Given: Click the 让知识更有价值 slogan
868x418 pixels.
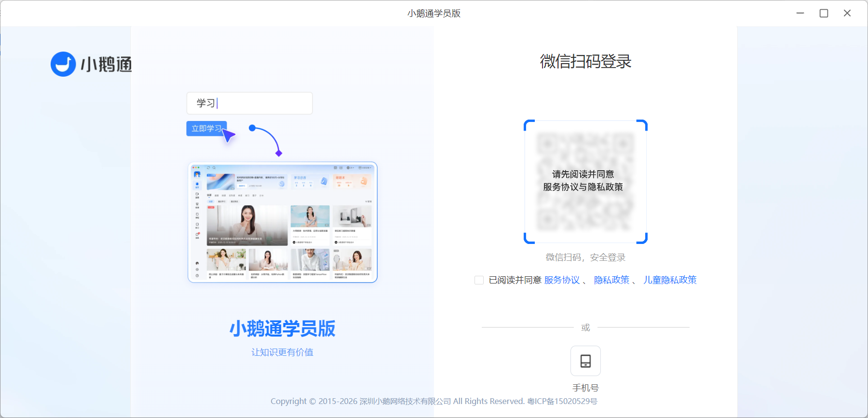Looking at the screenshot, I should [283, 352].
